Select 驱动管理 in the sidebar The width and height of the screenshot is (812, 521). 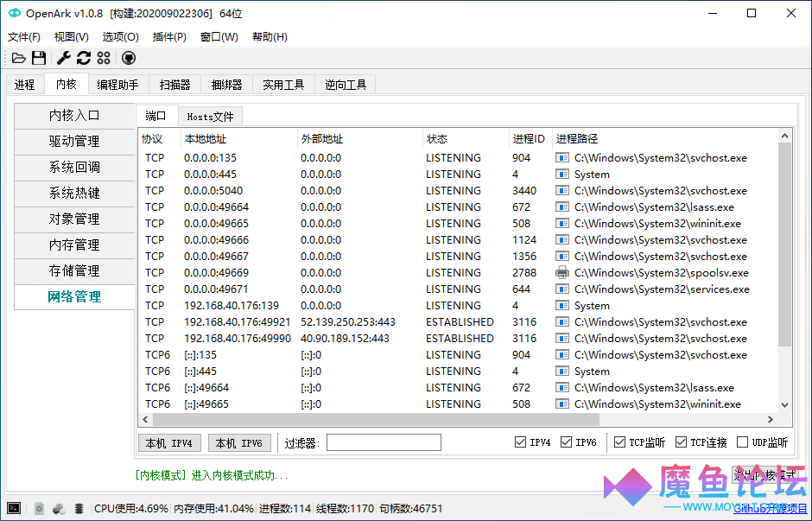pyautogui.click(x=74, y=142)
